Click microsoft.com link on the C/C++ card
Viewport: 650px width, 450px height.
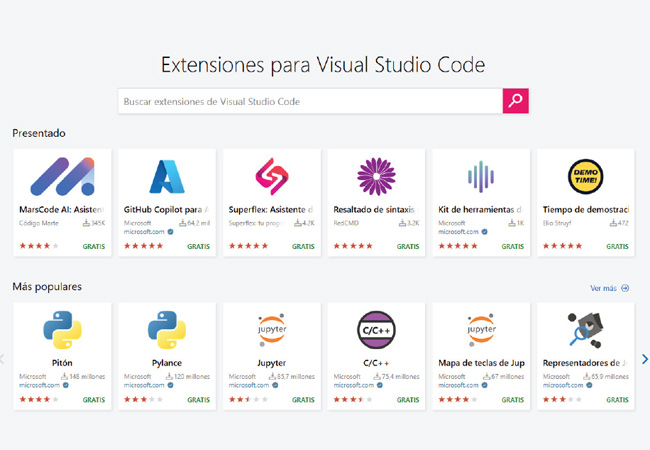[354, 385]
